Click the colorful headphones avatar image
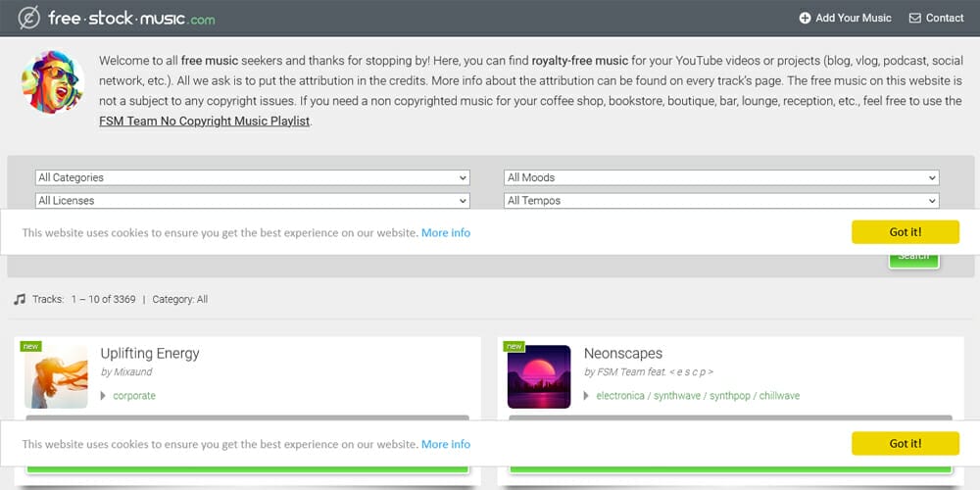 coord(53,82)
